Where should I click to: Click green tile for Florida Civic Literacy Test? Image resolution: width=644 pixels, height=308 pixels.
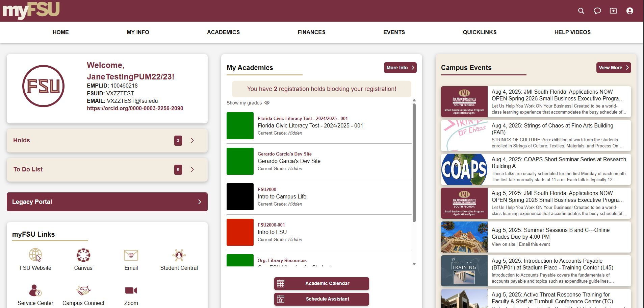240,126
